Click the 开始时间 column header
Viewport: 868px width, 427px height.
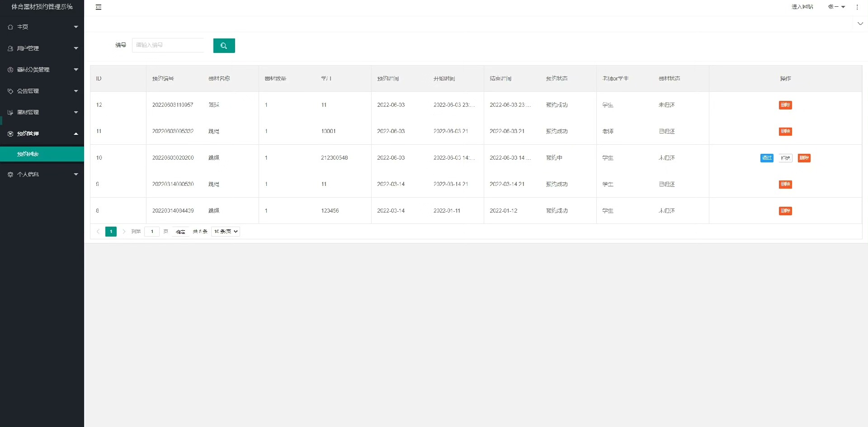(444, 79)
